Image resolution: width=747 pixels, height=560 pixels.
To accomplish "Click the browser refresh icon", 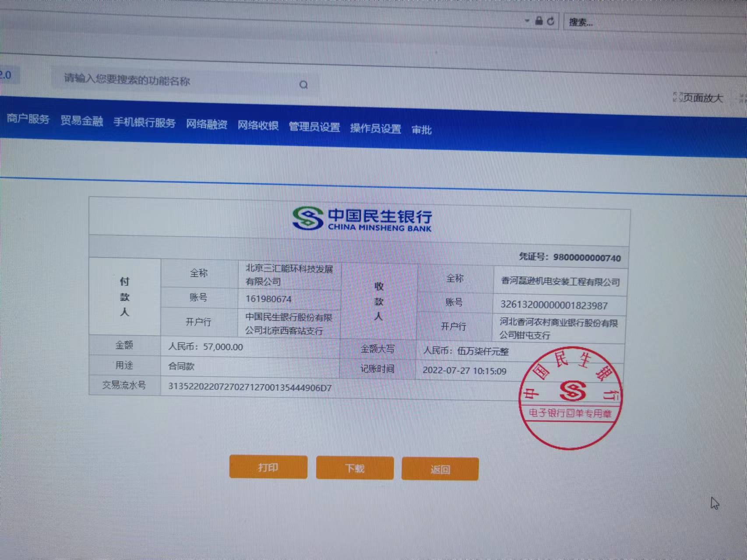I will click(x=551, y=21).
